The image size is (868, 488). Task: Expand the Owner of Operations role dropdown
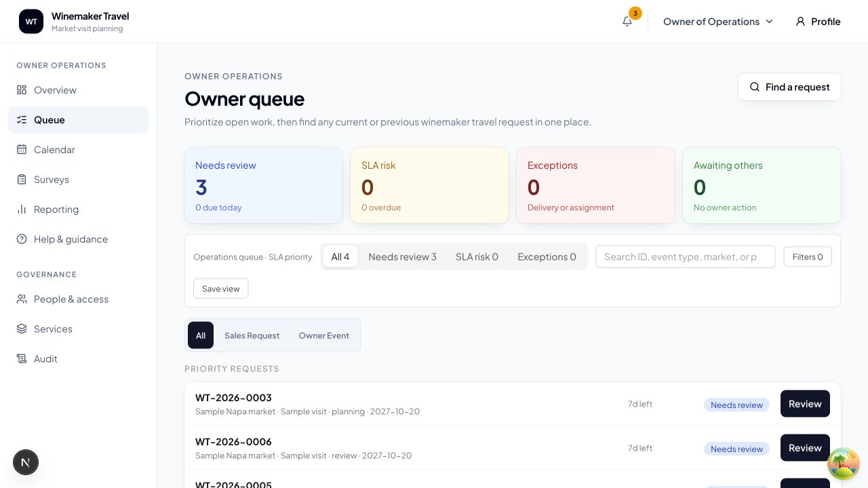click(x=718, y=22)
